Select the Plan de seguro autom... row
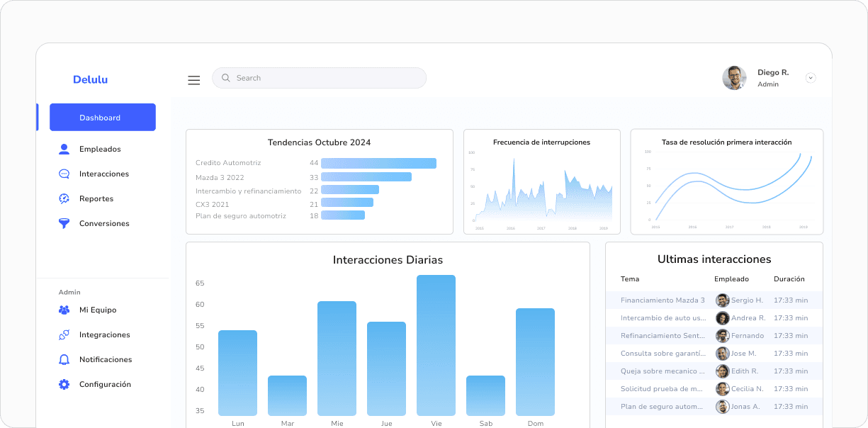868x428 pixels. point(714,407)
